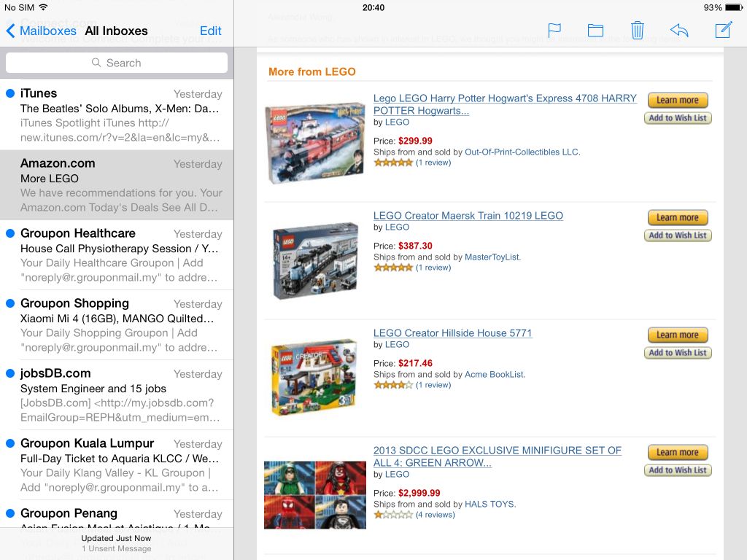Click Learn more for Maersk Train
The image size is (747, 560).
(678, 217)
